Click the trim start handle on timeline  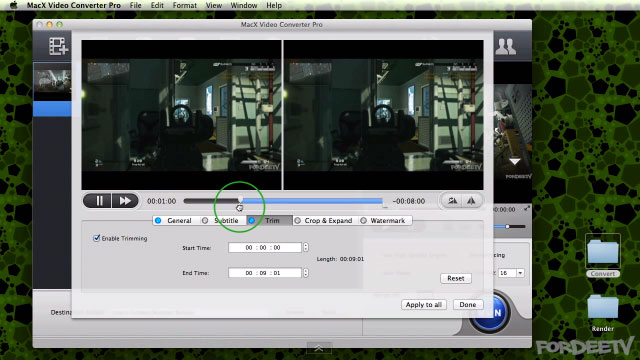[240, 200]
